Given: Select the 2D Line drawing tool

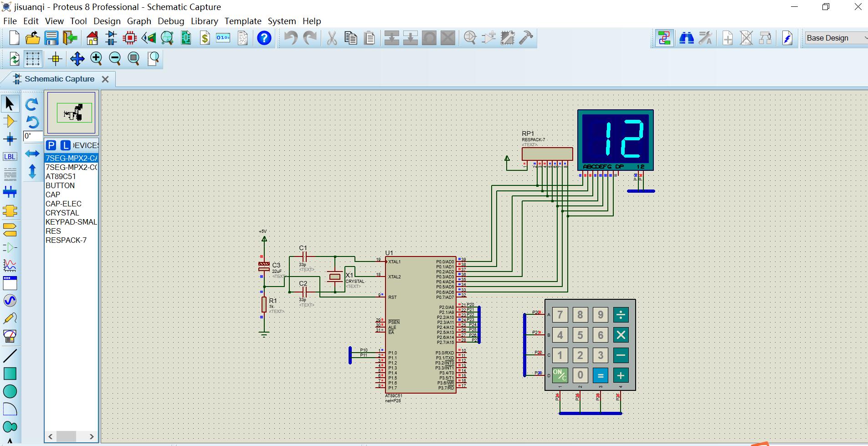Looking at the screenshot, I should pos(10,356).
